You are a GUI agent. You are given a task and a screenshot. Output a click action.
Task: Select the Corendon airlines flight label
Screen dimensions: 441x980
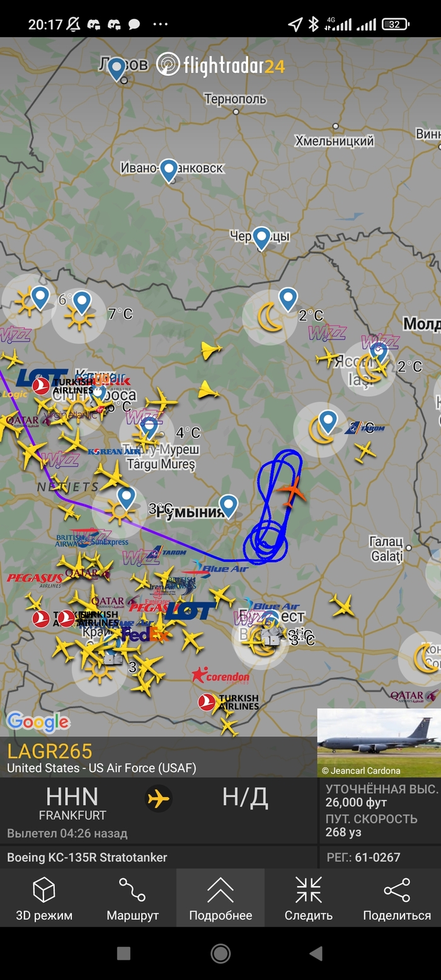point(220,676)
